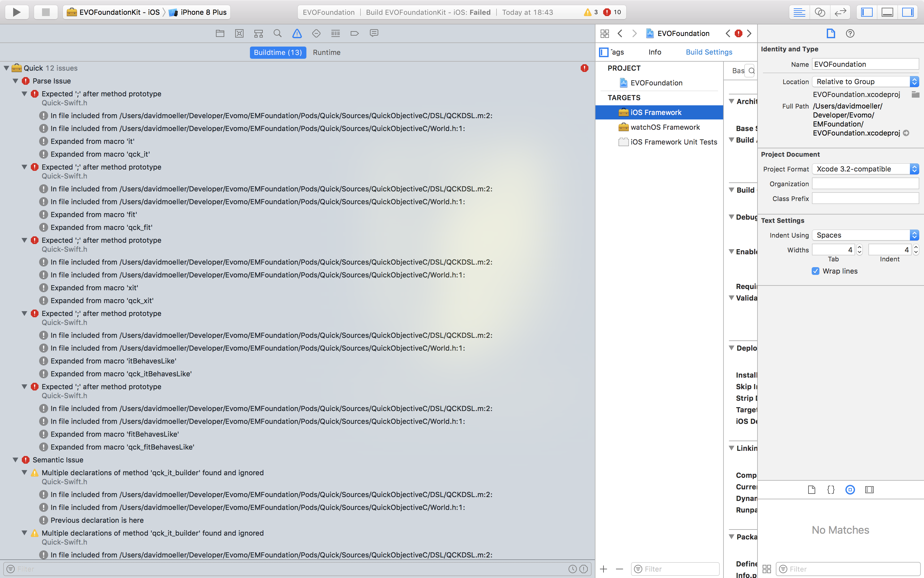Choose the iPhone 8 Plus destination
The height and width of the screenshot is (578, 924).
point(198,12)
